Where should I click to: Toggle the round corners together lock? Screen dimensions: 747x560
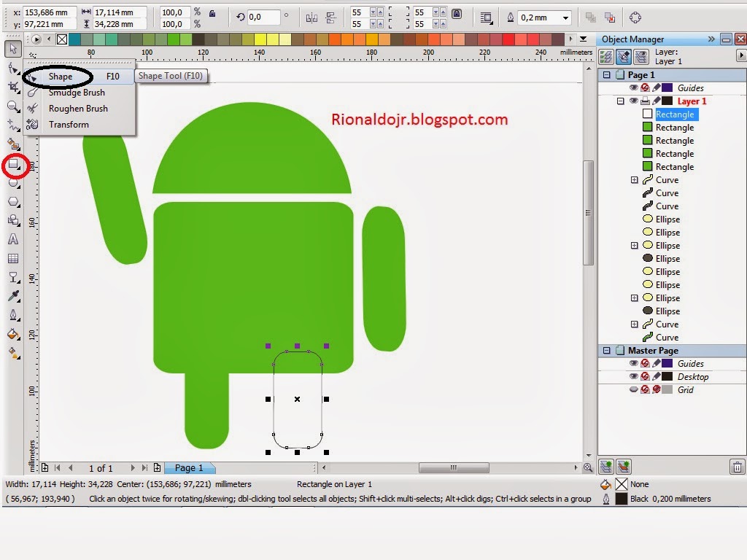coord(457,13)
